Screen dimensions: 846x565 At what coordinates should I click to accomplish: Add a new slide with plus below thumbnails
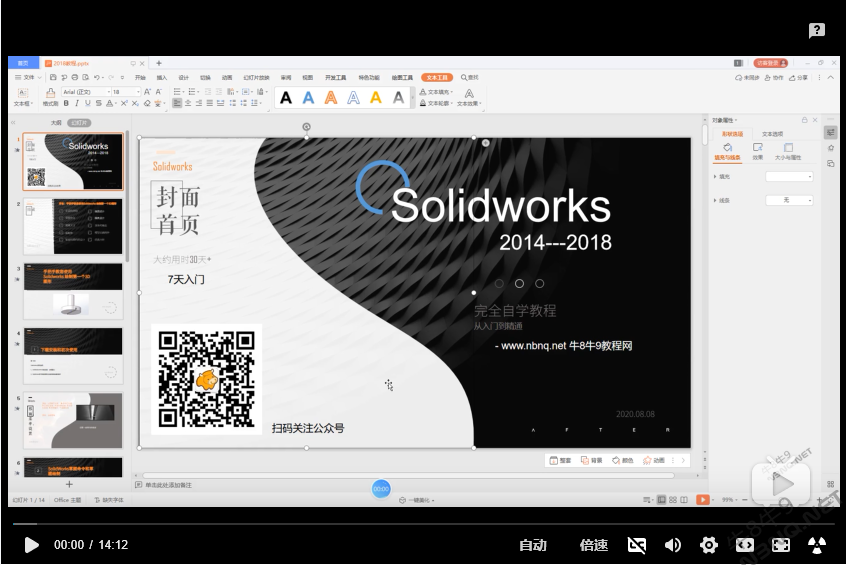(69, 484)
